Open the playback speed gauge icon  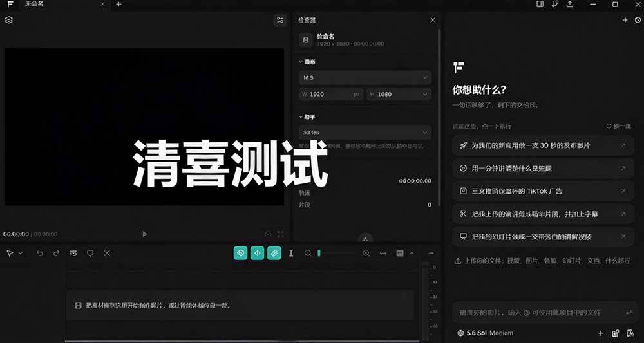[268, 234]
